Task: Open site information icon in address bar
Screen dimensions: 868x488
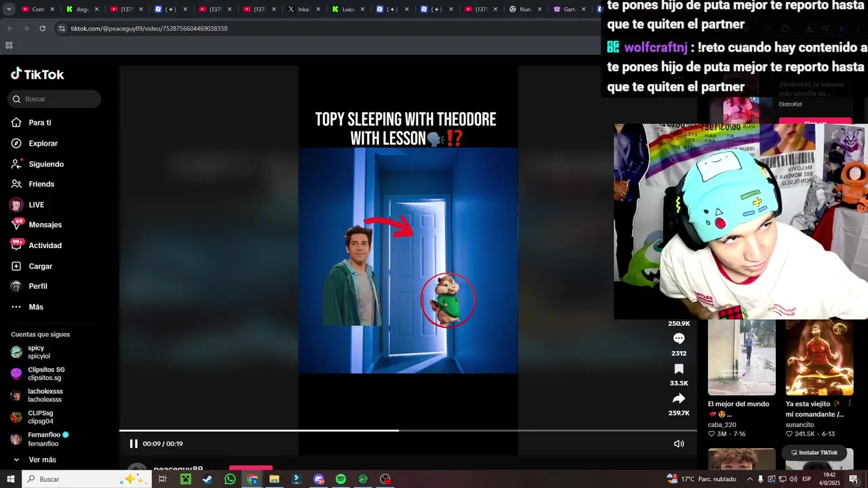Action: click(62, 28)
